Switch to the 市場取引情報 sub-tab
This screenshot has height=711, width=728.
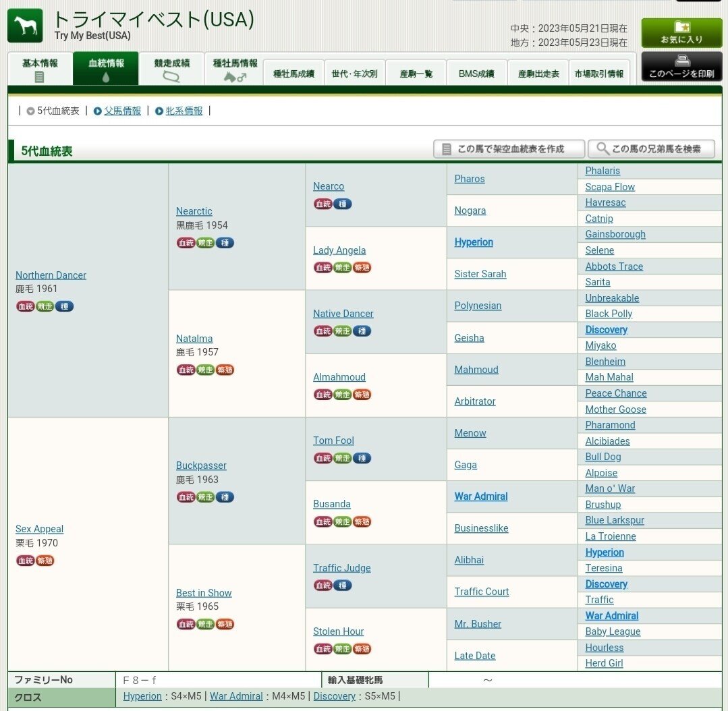(x=599, y=74)
